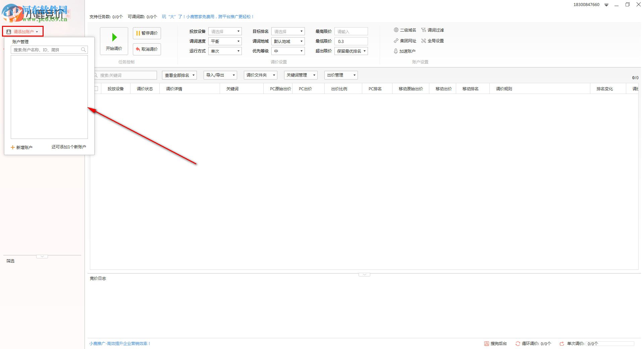Open the accelerate account option

(405, 51)
